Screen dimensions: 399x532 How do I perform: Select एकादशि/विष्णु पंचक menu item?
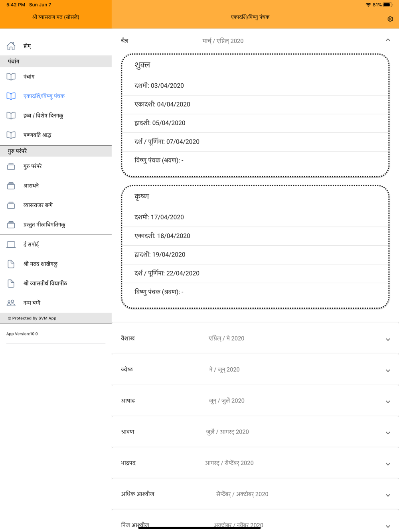(x=44, y=96)
